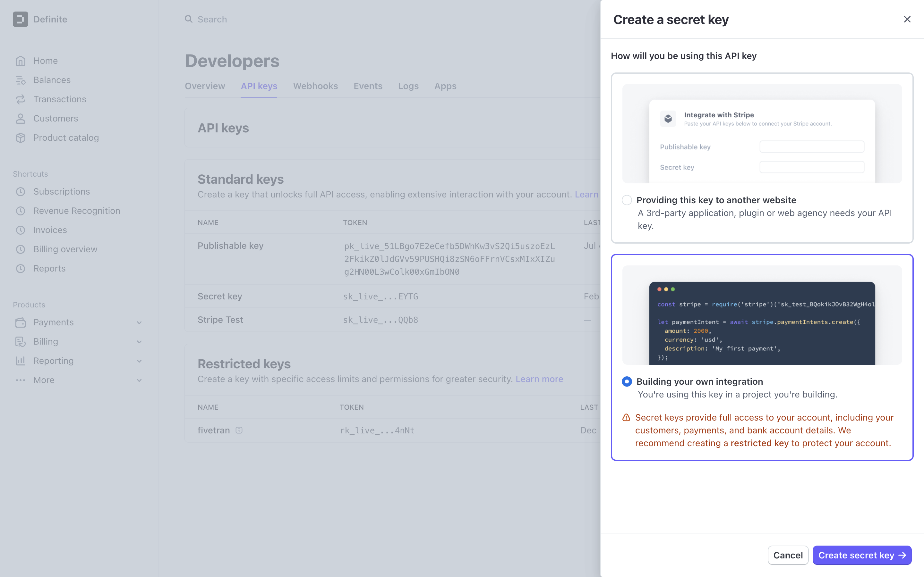Click the Create secret key button
The height and width of the screenshot is (577, 924).
[x=862, y=555]
